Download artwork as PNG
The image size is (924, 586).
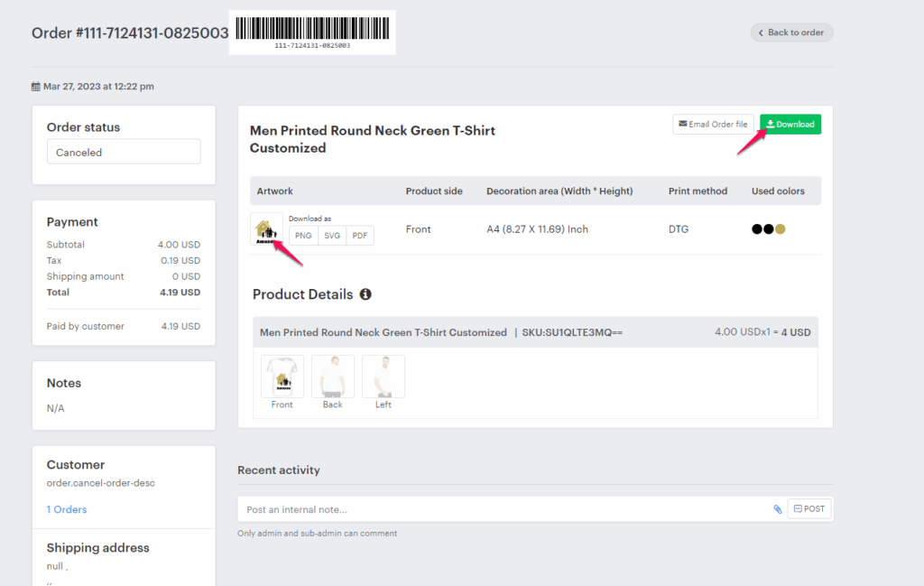(303, 236)
